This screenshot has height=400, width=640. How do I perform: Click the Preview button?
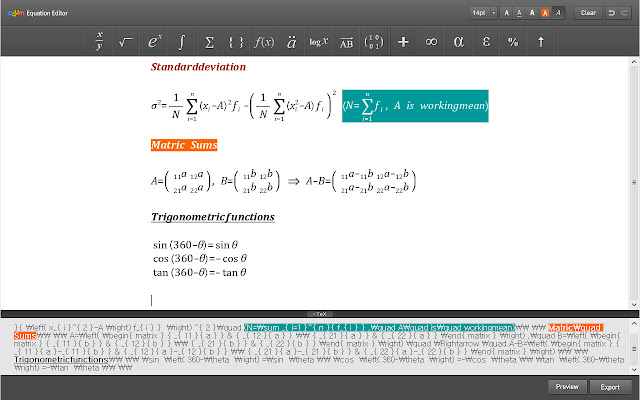pyautogui.click(x=567, y=387)
